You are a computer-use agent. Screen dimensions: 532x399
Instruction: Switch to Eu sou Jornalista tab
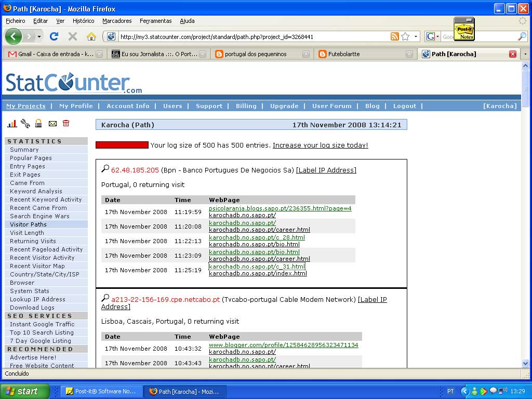coord(158,54)
